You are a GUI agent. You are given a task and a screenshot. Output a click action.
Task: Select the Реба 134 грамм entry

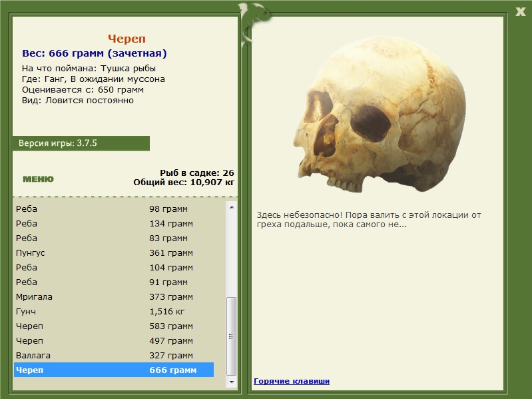pos(113,224)
